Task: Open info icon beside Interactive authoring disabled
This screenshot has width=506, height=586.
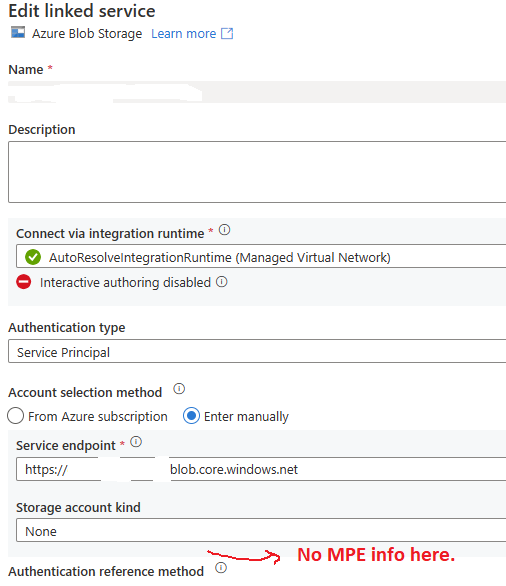Action: click(x=222, y=281)
